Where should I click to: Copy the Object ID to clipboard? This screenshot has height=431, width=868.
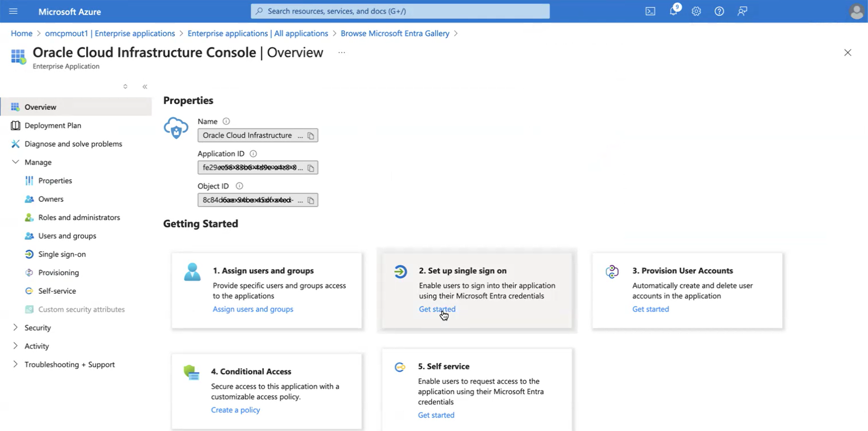[x=311, y=200]
